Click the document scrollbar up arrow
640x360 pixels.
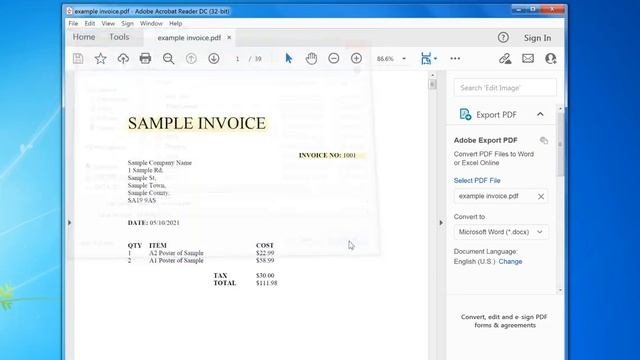[433, 75]
